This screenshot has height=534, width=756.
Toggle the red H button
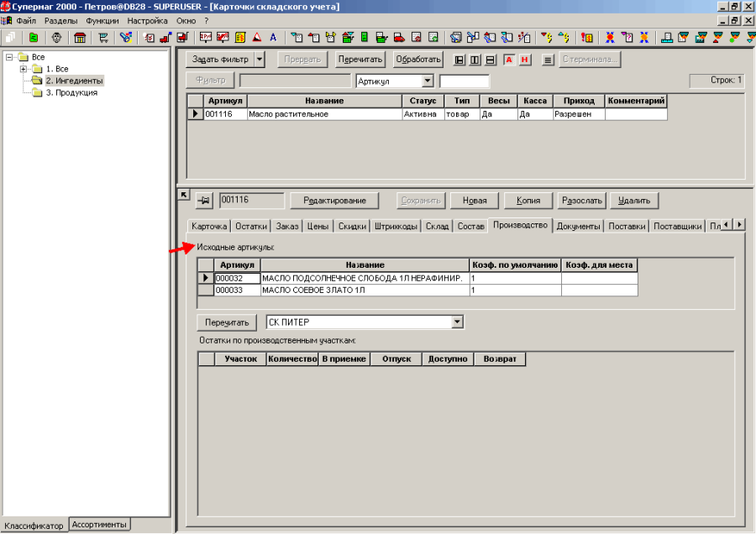[x=524, y=60]
